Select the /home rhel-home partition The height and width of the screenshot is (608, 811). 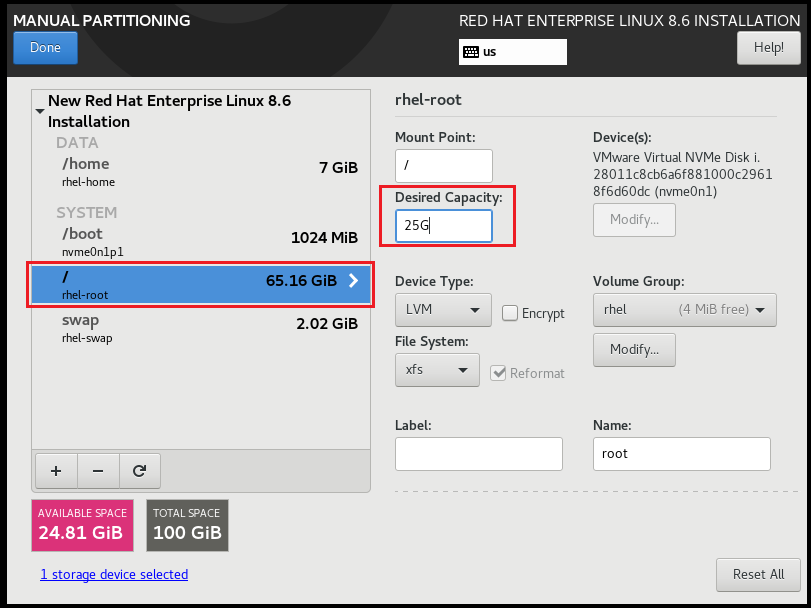click(201, 172)
